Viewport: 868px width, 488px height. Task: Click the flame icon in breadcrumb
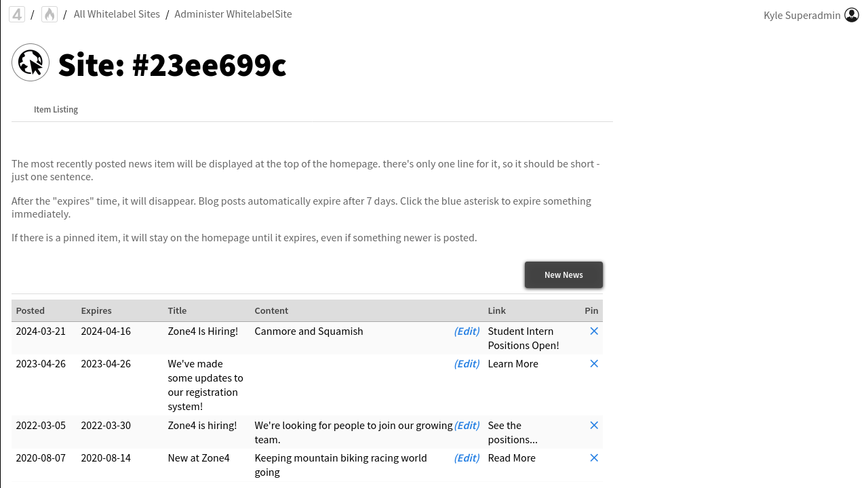pos(50,14)
